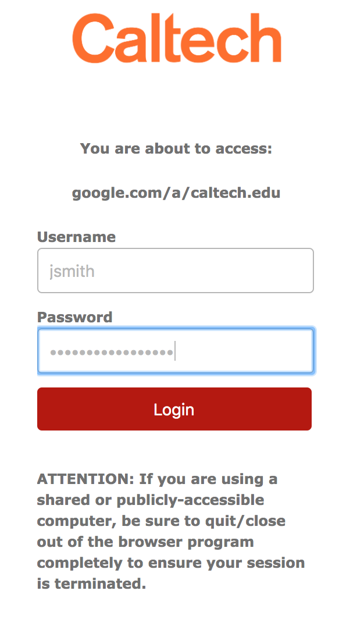This screenshot has height=619, width=364.
Task: Place cursor at end of password dots
Action: (174, 352)
